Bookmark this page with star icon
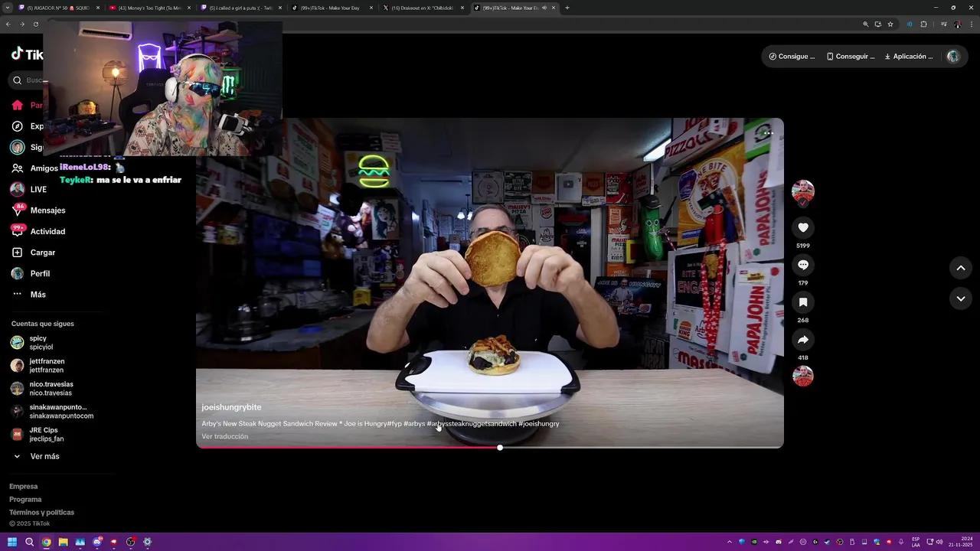980x551 pixels. pyautogui.click(x=890, y=24)
